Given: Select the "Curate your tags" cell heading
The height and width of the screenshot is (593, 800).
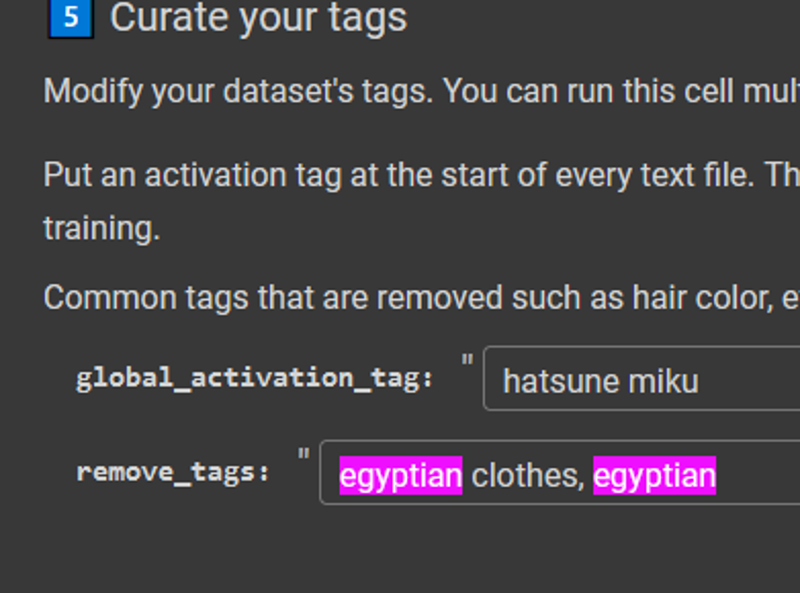Looking at the screenshot, I should tap(259, 18).
